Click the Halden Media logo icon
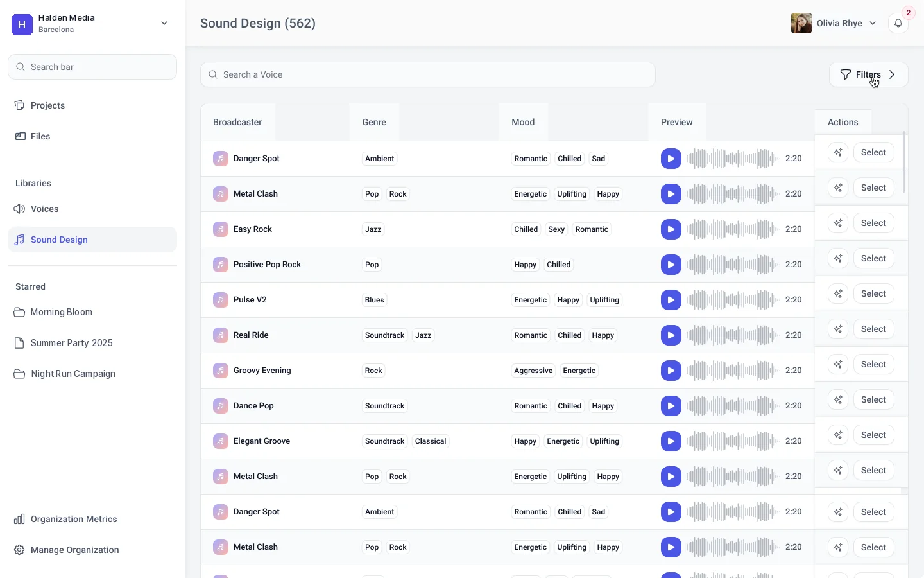 (x=22, y=24)
